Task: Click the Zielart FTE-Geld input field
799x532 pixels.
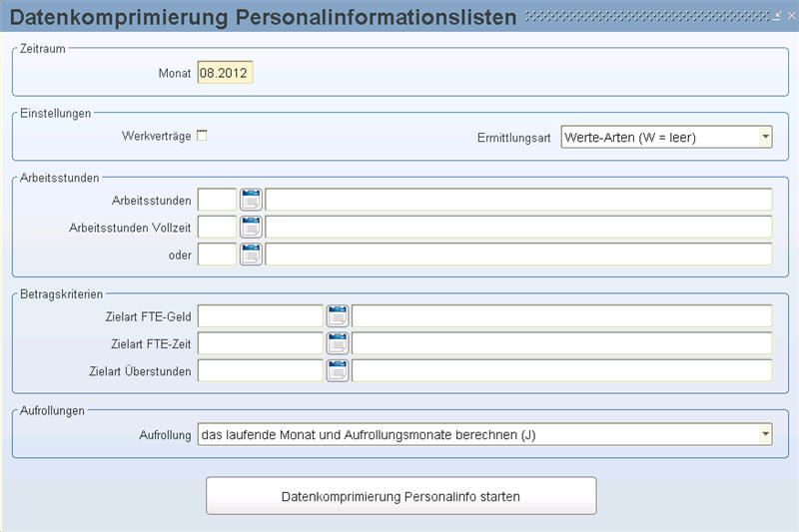Action: tap(261, 316)
